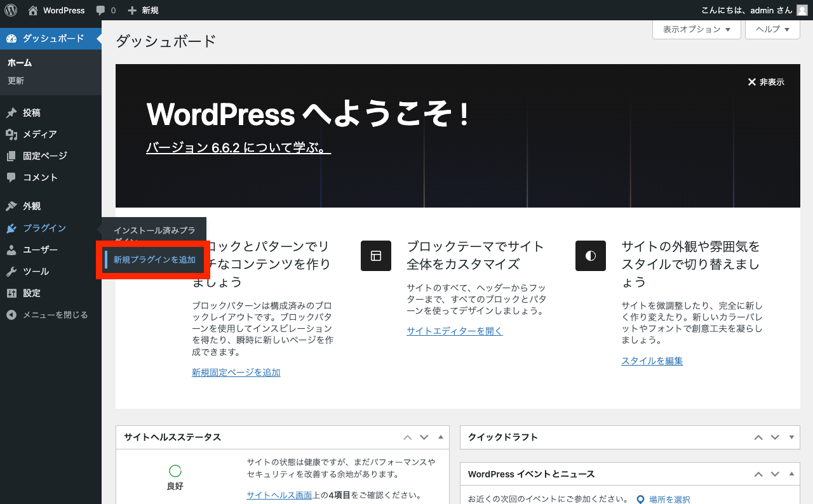The width and height of the screenshot is (813, 504).
Task: Click the プラグイン plug icon
Action: click(11, 229)
